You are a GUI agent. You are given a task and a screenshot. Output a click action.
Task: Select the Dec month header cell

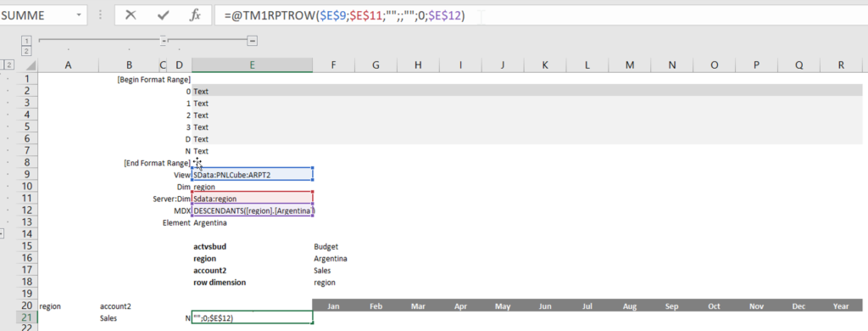pos(798,306)
